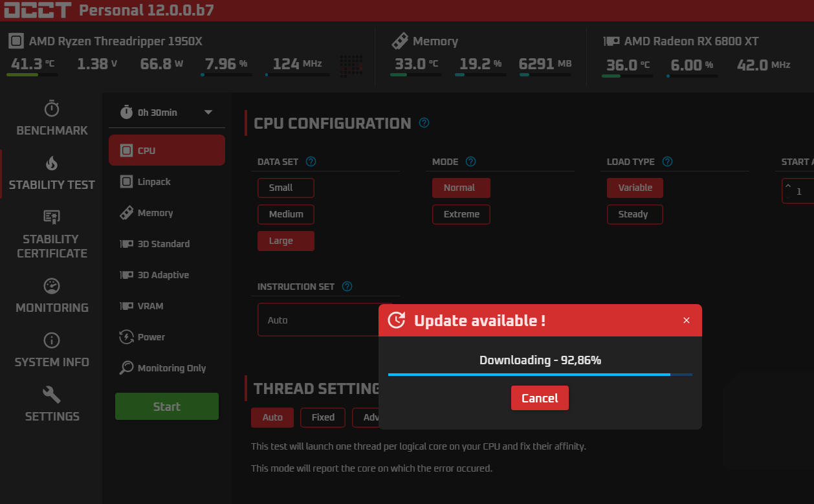The height and width of the screenshot is (504, 814).
Task: Click the GPU temperature 36.0 °C reading
Action: click(x=628, y=65)
